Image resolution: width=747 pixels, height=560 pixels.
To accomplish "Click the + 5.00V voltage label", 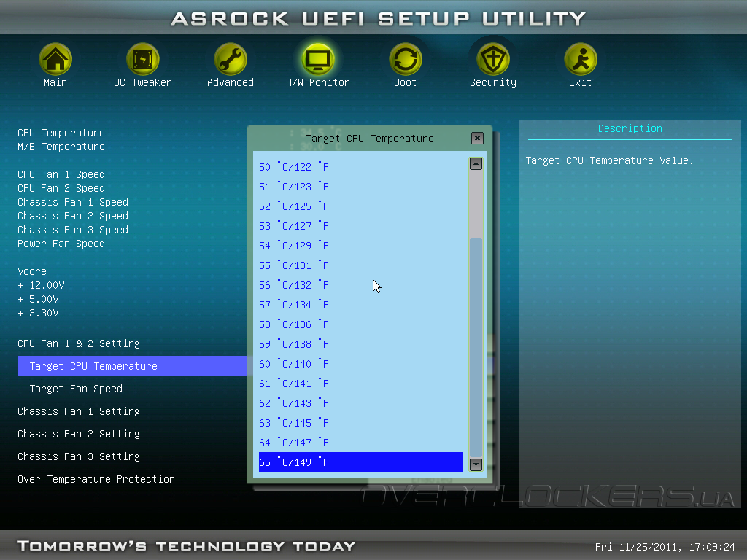I will click(38, 299).
